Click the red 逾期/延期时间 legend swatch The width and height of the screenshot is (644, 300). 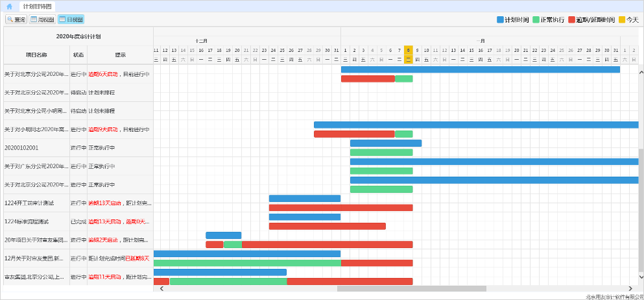tap(571, 19)
